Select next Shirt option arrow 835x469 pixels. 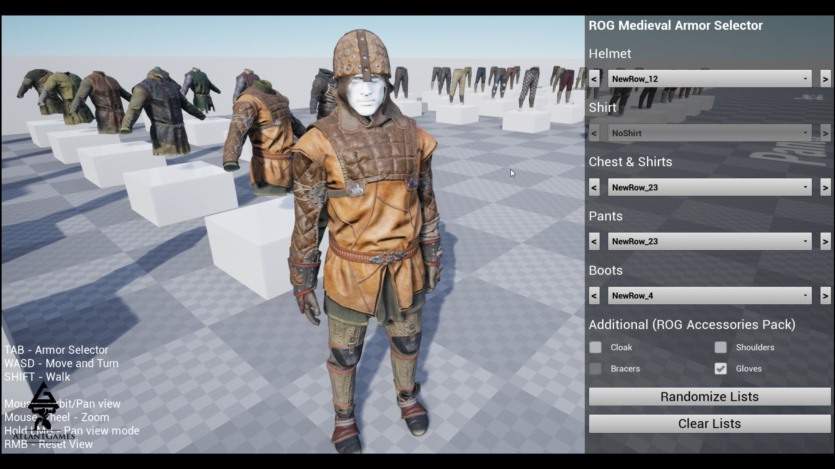(x=825, y=133)
